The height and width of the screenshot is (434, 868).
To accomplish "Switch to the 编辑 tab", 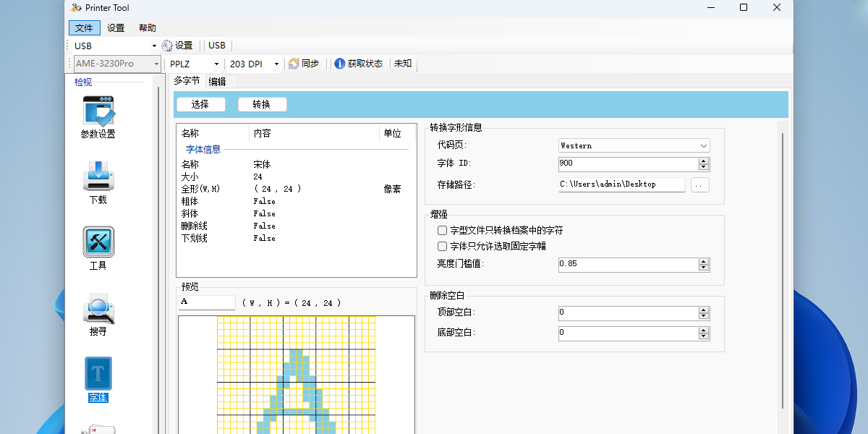I will point(217,82).
